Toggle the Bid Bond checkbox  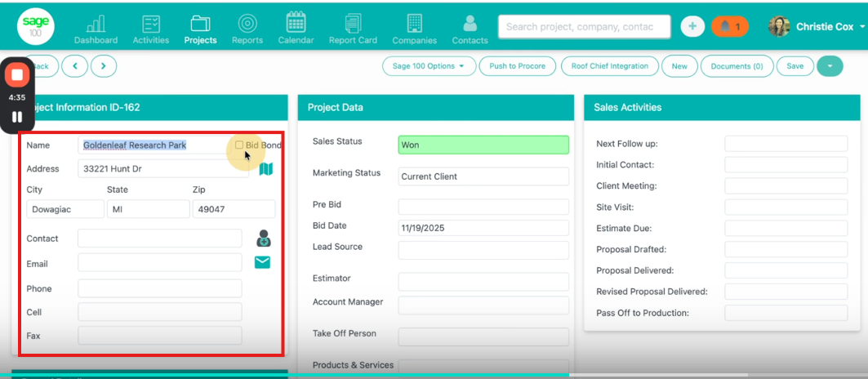pyautogui.click(x=239, y=145)
